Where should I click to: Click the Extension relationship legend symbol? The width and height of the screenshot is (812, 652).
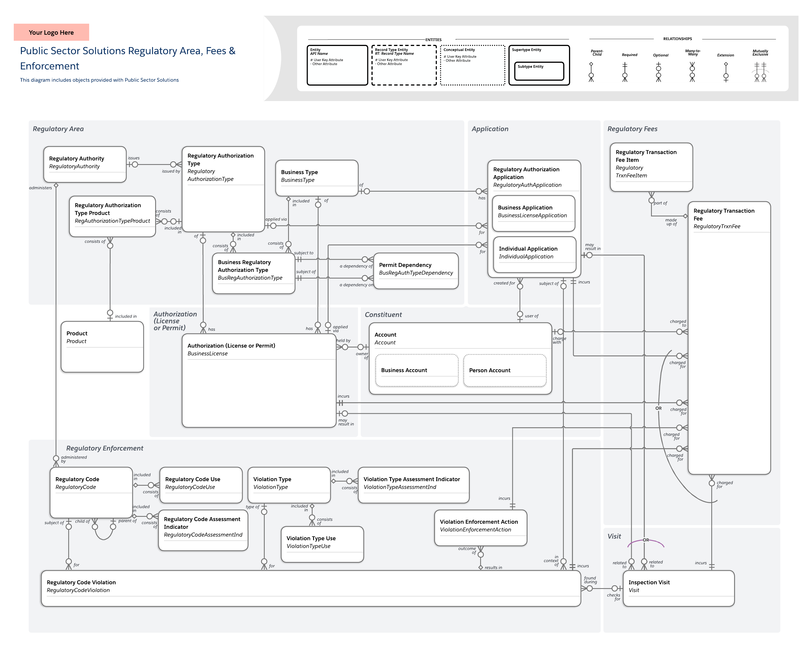pyautogui.click(x=726, y=72)
